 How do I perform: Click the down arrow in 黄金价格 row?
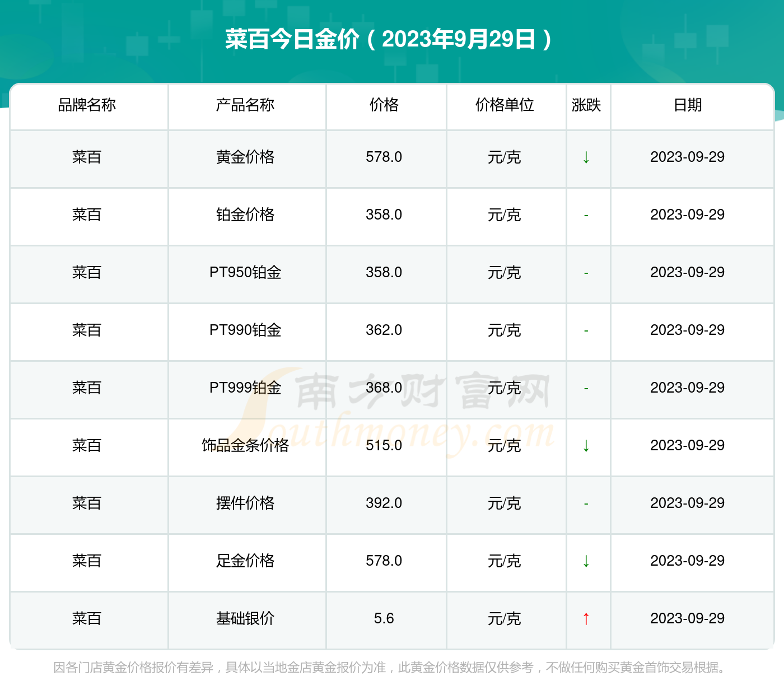point(586,157)
